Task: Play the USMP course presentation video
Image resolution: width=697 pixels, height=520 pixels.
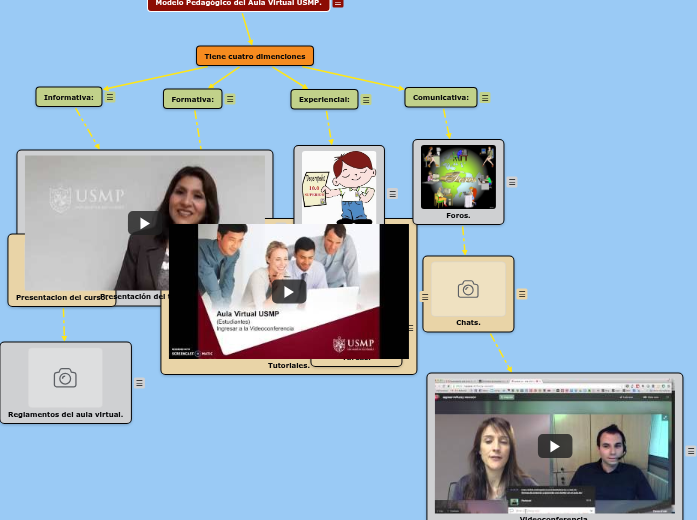Action: click(x=144, y=223)
